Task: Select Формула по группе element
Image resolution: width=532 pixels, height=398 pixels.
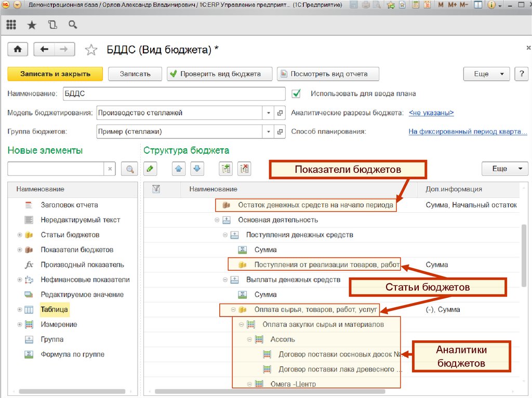Action: [x=73, y=354]
